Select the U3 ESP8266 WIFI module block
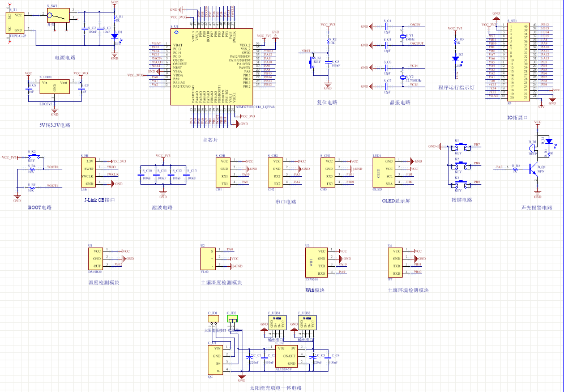This screenshot has width=564, height=392. 317,262
